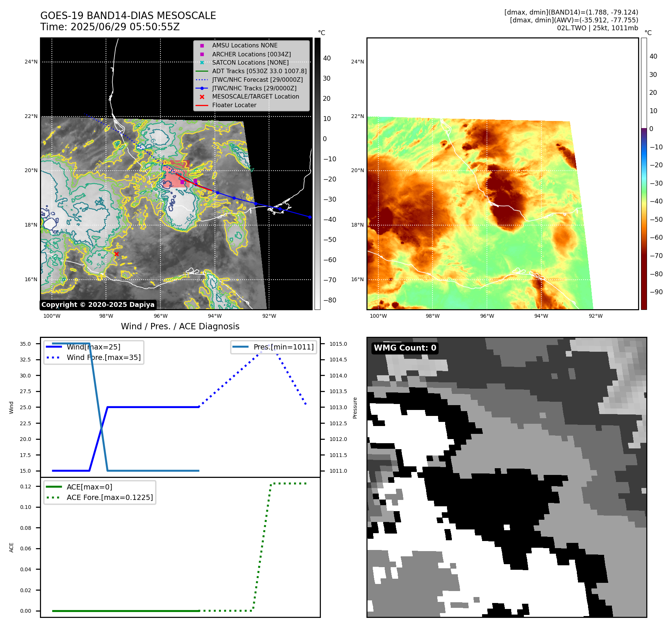Select the storm label 02L.TWO | 25kt, 1011mb
The width and height of the screenshot is (672, 631).
coord(597,28)
